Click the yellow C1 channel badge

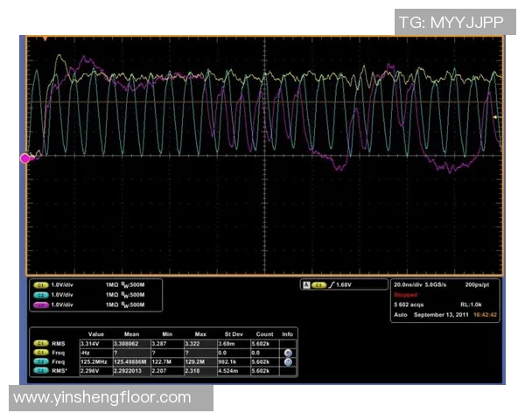pos(40,285)
